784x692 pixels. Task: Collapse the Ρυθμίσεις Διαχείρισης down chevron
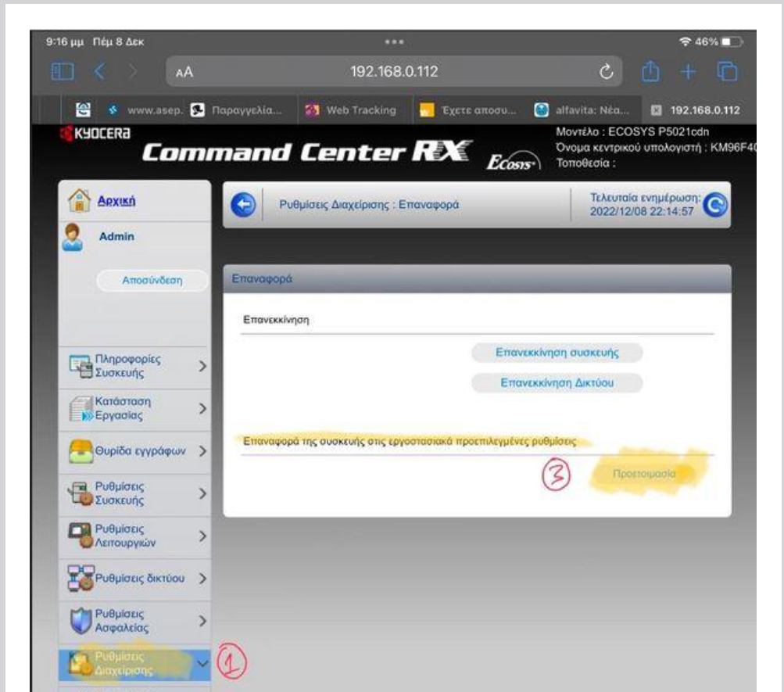(x=202, y=664)
